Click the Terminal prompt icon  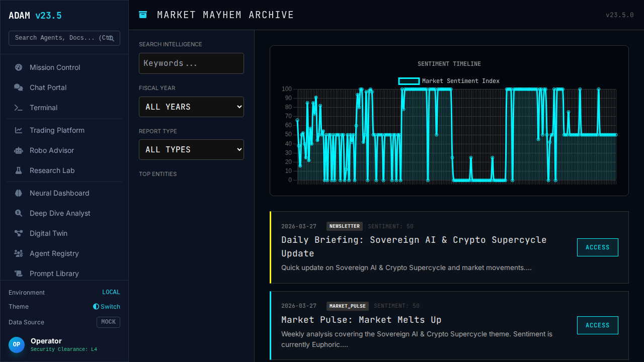[19, 108]
